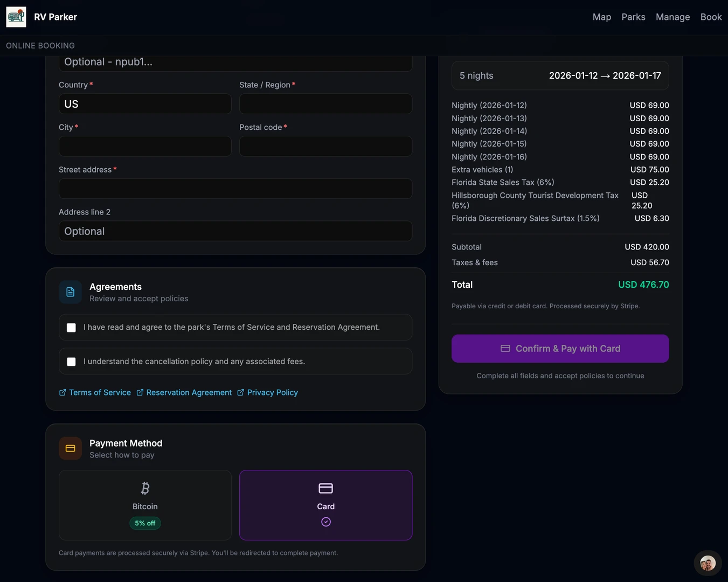Image resolution: width=728 pixels, height=582 pixels.
Task: Click the external link icon beside Terms of Service
Action: point(63,392)
